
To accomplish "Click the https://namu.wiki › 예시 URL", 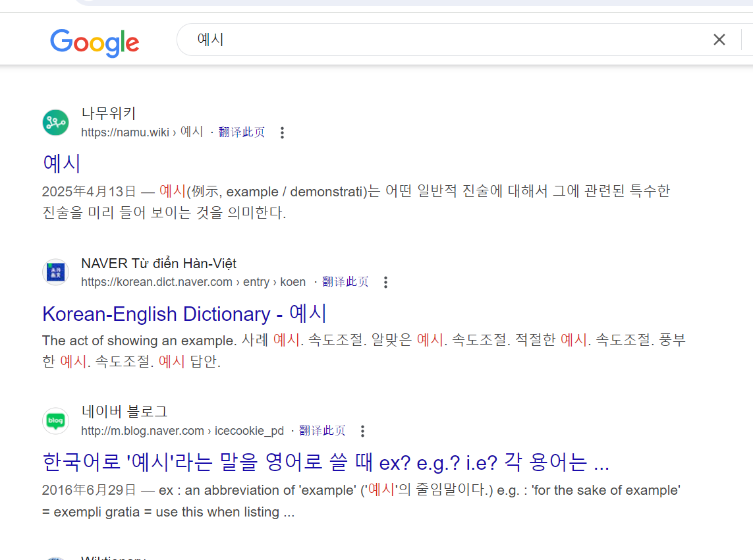I will (x=142, y=132).
